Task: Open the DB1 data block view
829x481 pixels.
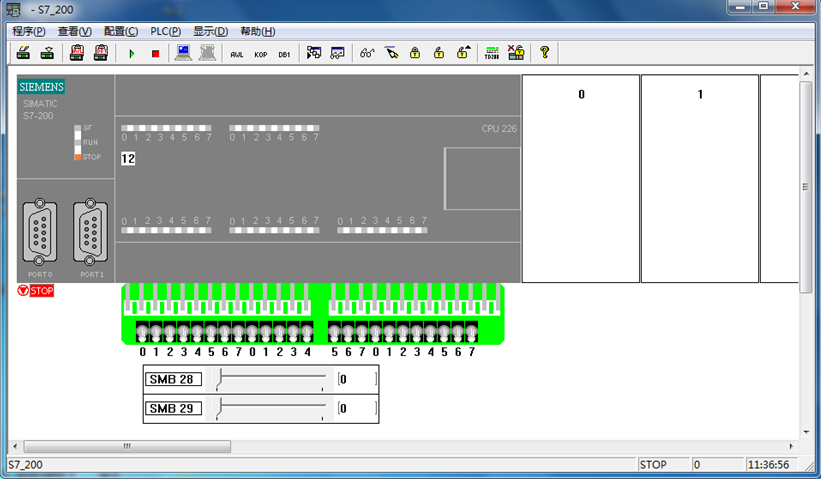Action: click(x=284, y=54)
